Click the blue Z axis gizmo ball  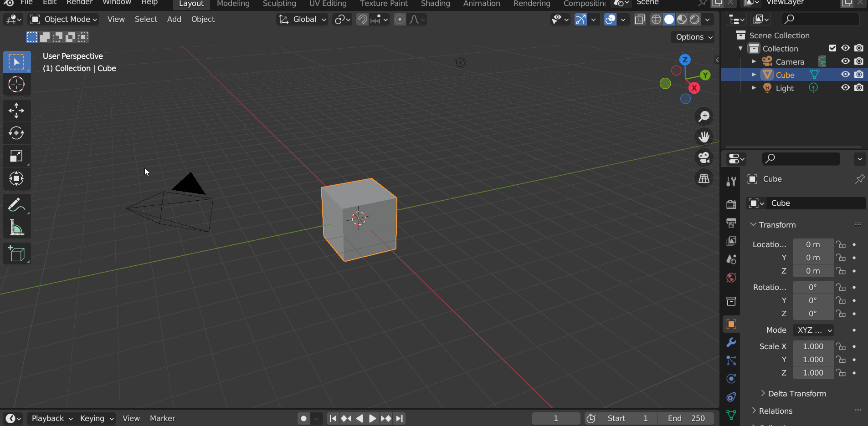tap(685, 60)
